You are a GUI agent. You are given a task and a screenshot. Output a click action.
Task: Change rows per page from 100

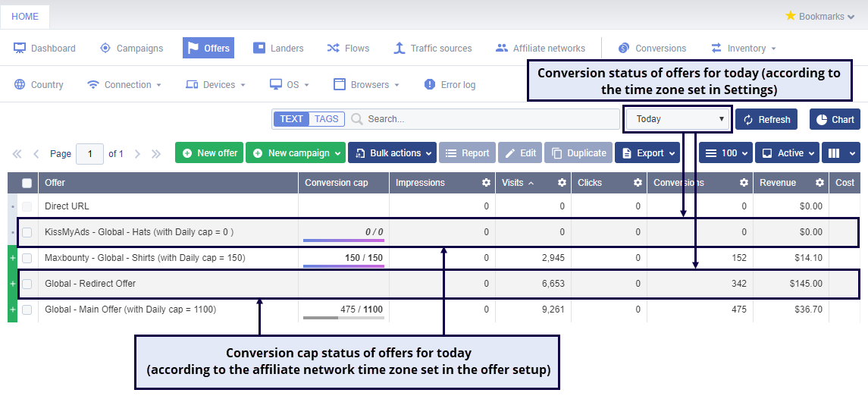[x=725, y=152]
